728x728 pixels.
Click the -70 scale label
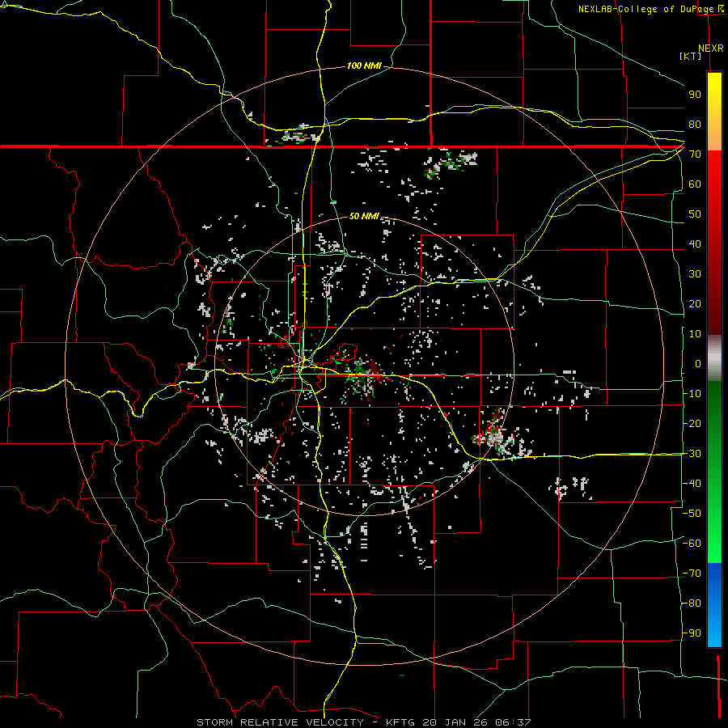[x=692, y=574]
